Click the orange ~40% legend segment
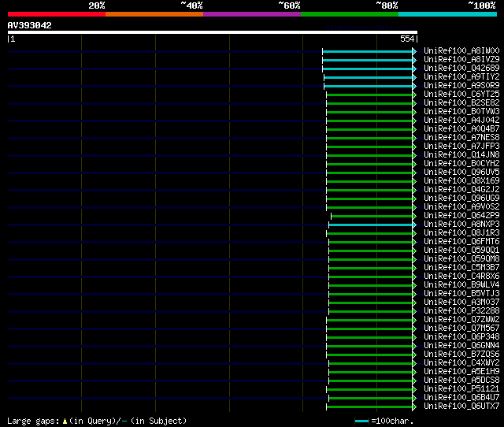504x427 pixels. tap(154, 14)
